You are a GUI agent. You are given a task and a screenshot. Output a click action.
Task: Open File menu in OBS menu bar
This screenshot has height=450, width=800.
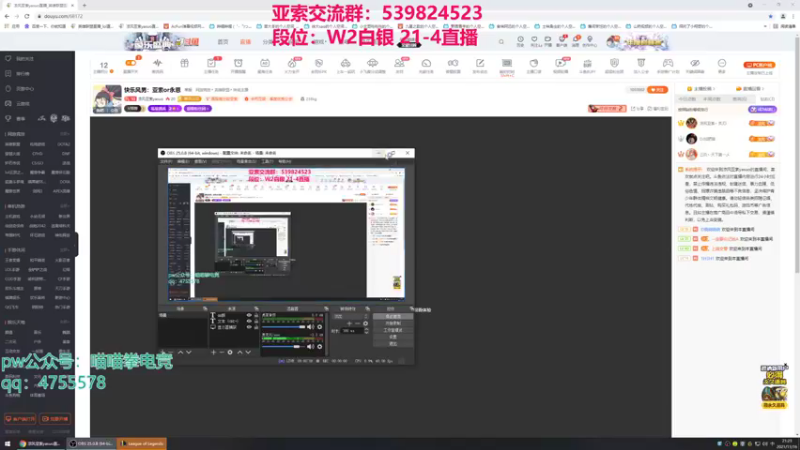pos(166,161)
